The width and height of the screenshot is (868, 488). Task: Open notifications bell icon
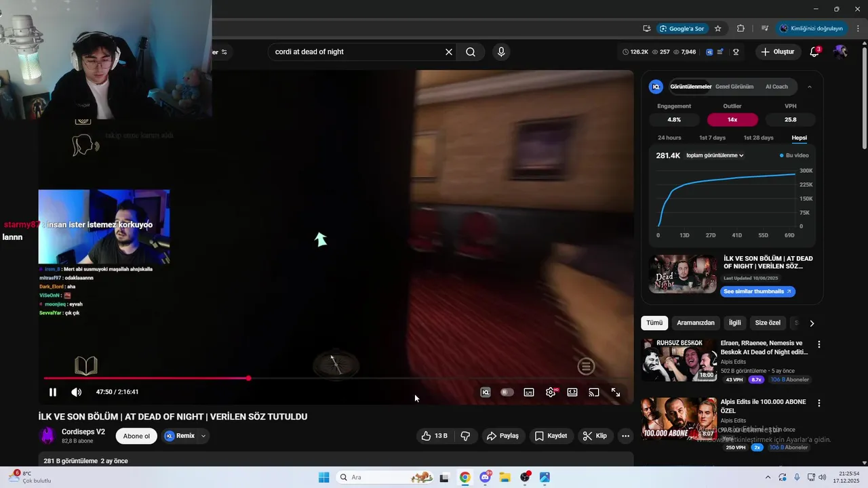pos(814,52)
